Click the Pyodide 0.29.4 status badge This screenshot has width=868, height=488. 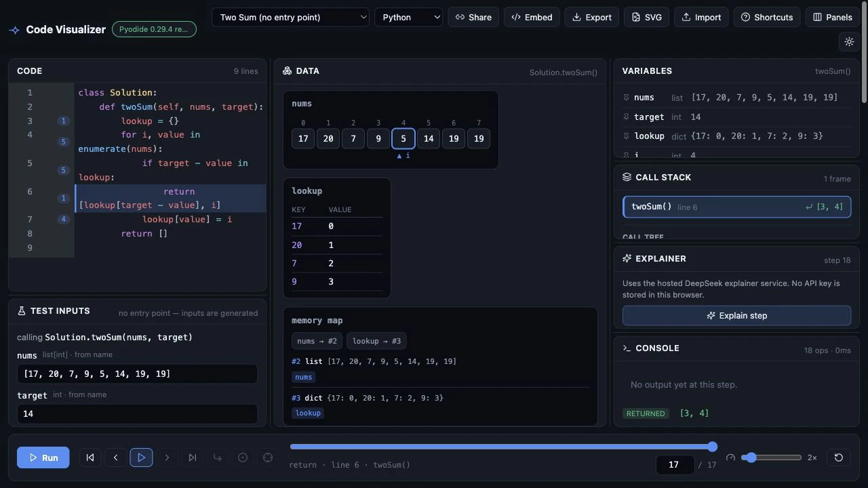(154, 29)
